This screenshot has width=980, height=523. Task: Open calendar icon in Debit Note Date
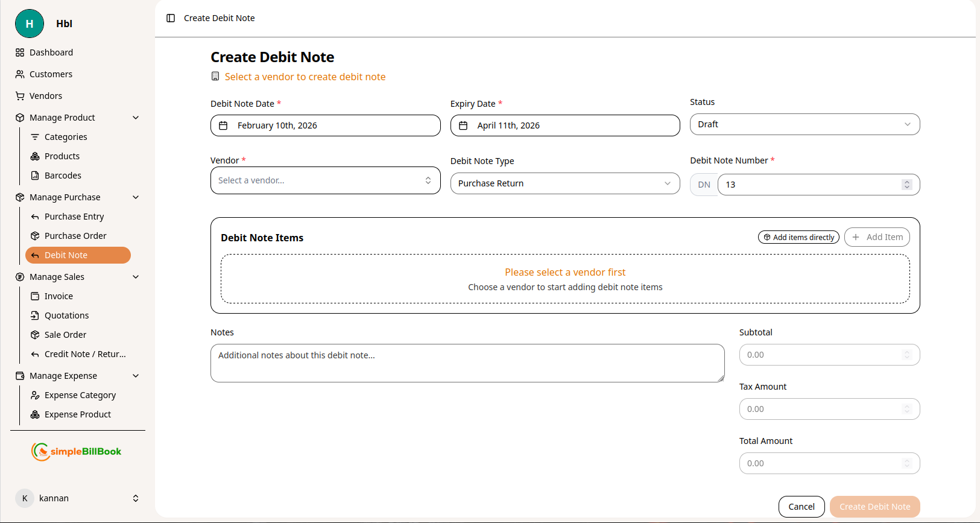pyautogui.click(x=223, y=125)
